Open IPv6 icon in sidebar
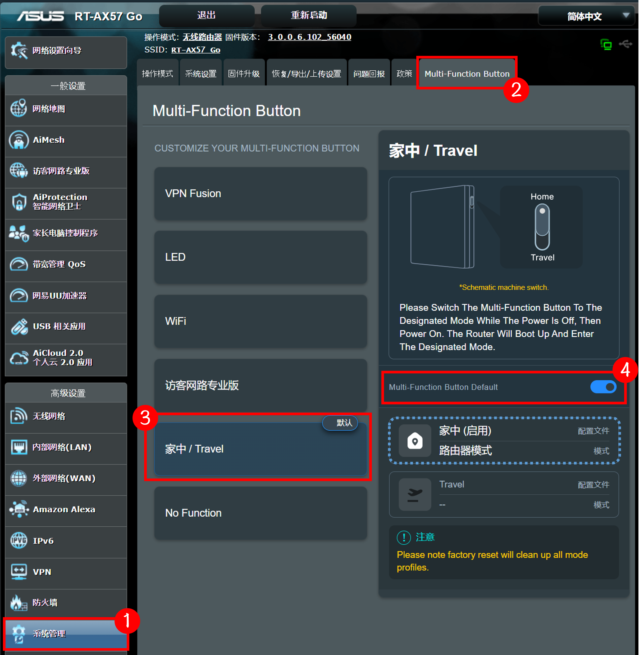This screenshot has height=655, width=644. point(19,540)
